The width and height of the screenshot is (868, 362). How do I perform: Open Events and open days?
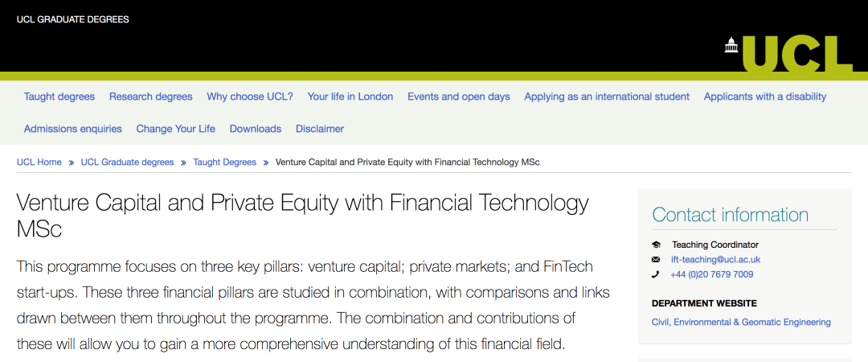tap(459, 97)
